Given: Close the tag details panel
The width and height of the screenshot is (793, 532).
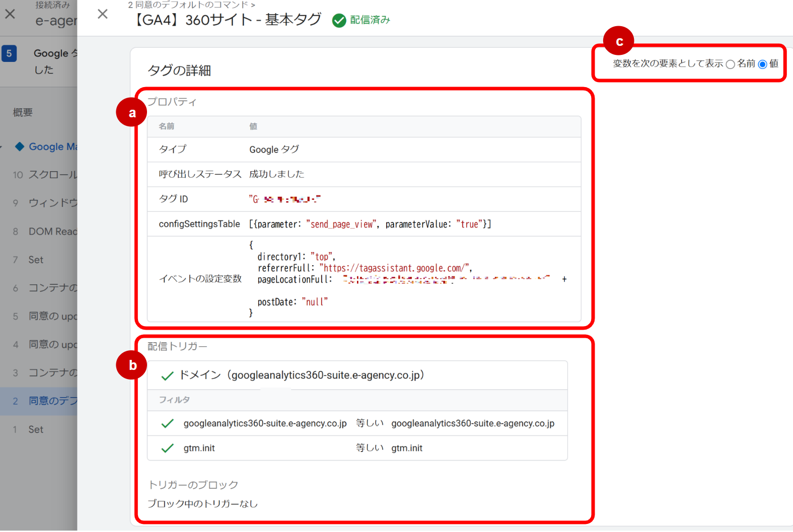Looking at the screenshot, I should pyautogui.click(x=103, y=14).
